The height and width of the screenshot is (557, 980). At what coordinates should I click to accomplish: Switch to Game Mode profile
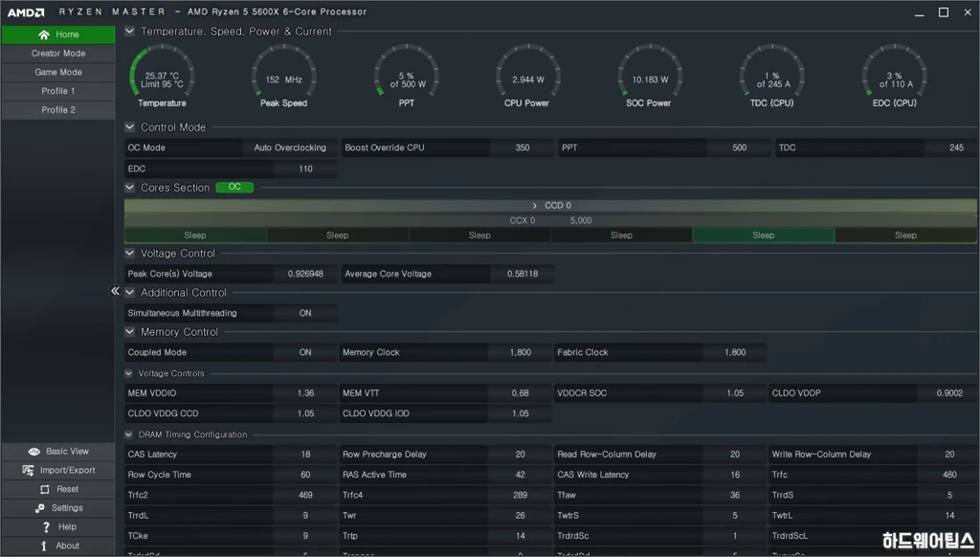point(58,72)
